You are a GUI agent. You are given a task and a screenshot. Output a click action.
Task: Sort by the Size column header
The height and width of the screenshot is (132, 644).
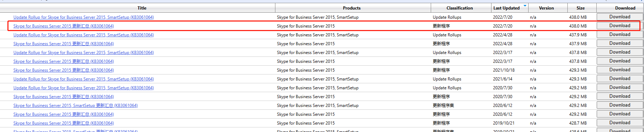(580, 8)
